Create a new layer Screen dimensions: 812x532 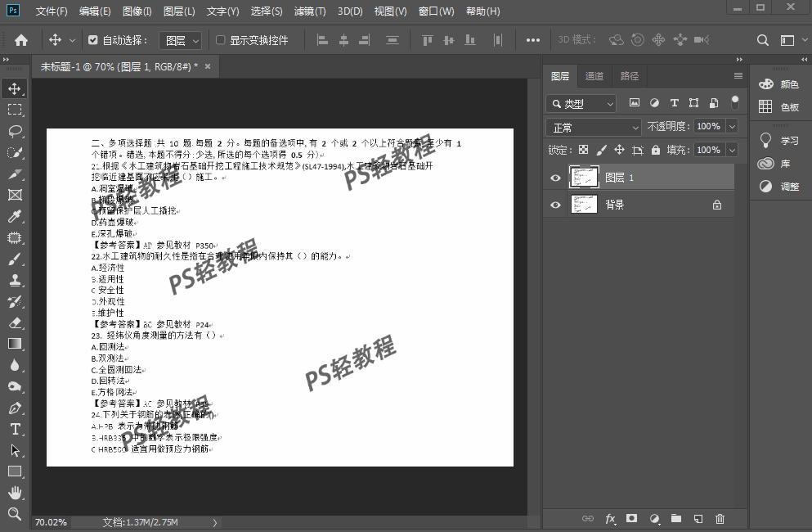(698, 519)
